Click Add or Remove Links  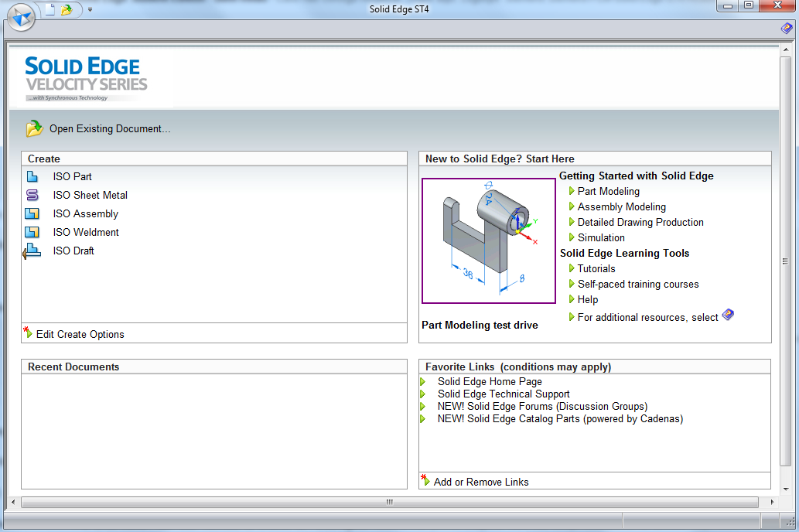coord(480,482)
